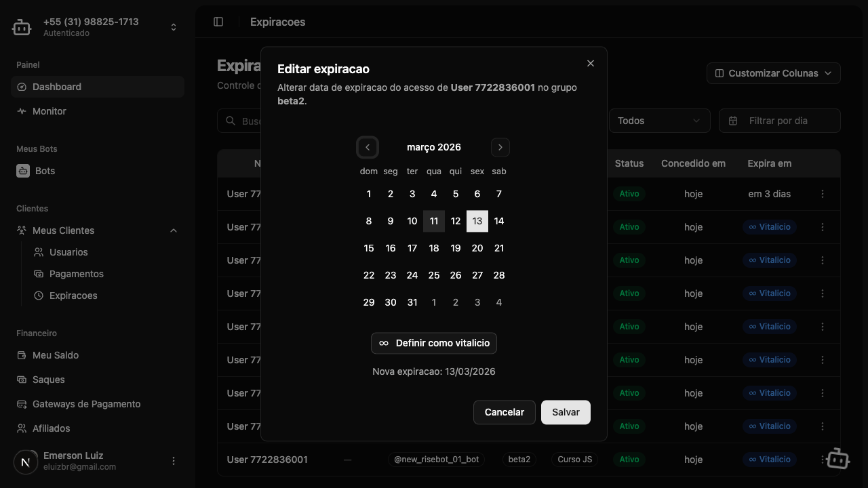Click Meu Saldo wallet icon
The width and height of the screenshot is (868, 488).
click(x=22, y=355)
